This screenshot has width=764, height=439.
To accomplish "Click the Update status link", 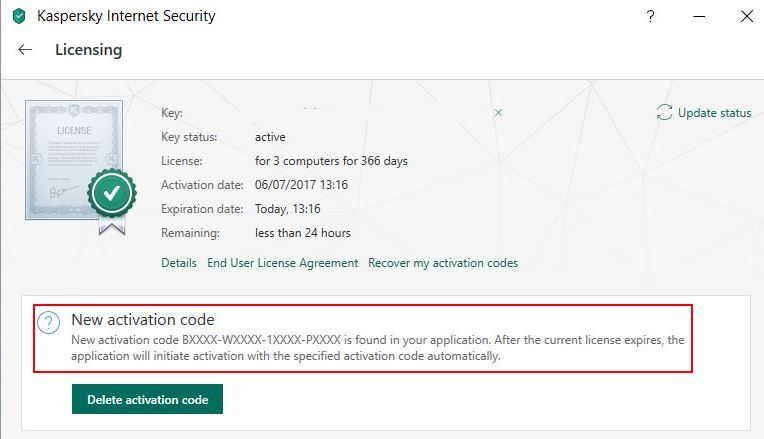I will pyautogui.click(x=714, y=113).
